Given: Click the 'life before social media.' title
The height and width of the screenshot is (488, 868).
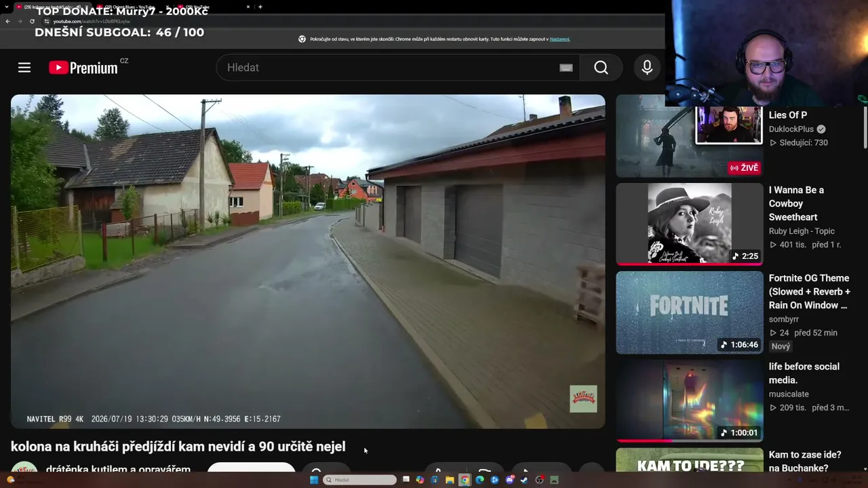Looking at the screenshot, I should [804, 373].
